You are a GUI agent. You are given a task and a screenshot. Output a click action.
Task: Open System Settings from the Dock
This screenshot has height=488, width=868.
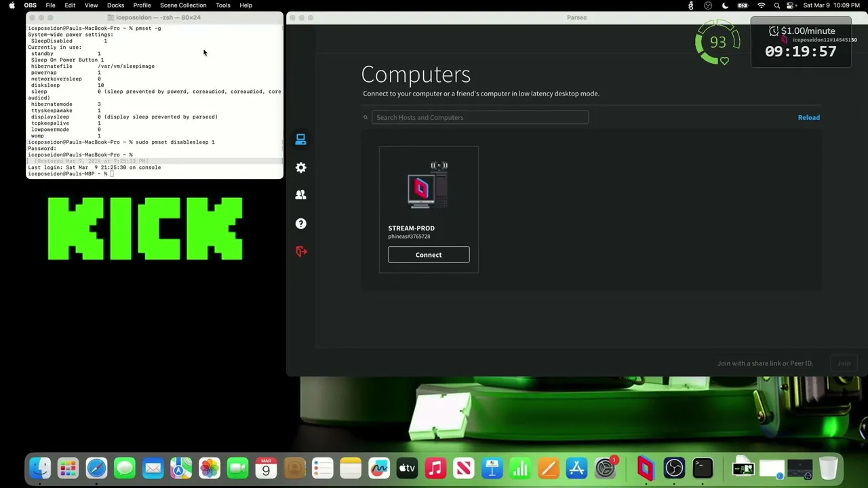coord(605,468)
